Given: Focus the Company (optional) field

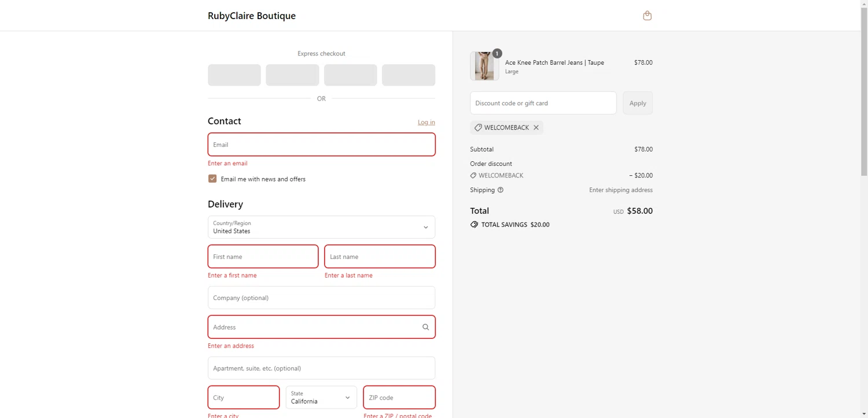Looking at the screenshot, I should pyautogui.click(x=321, y=298).
